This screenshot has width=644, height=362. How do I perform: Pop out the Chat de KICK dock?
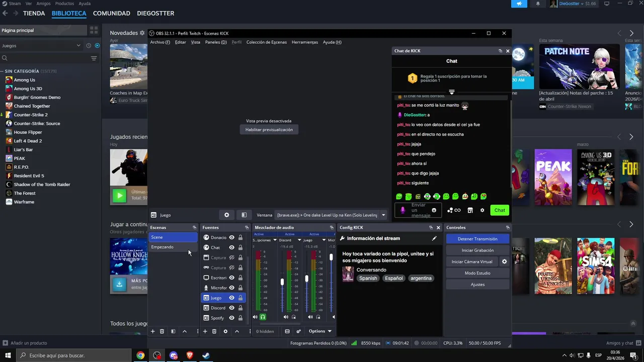[x=500, y=51]
